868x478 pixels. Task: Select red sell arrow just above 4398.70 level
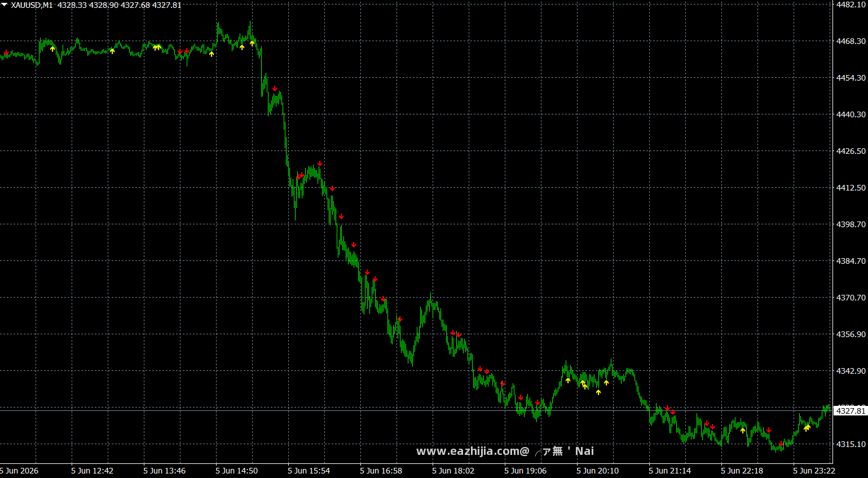(341, 216)
